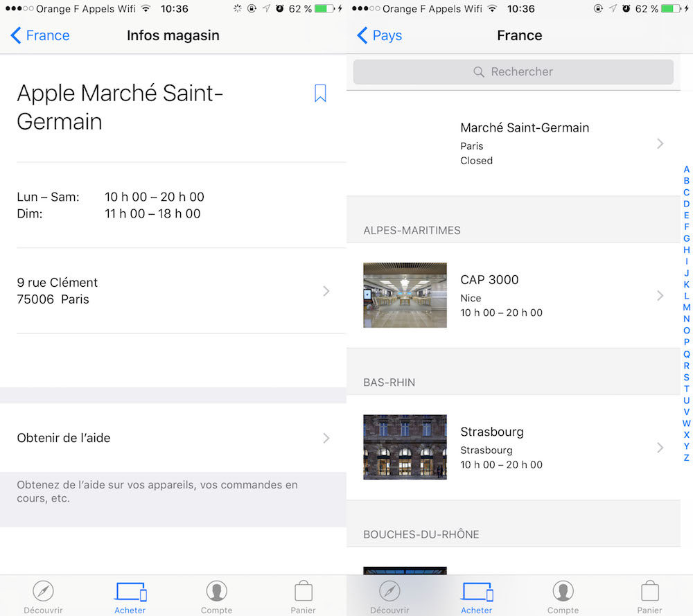
Task: Tap the Closed status under Marché Saint-Germain
Action: click(477, 160)
